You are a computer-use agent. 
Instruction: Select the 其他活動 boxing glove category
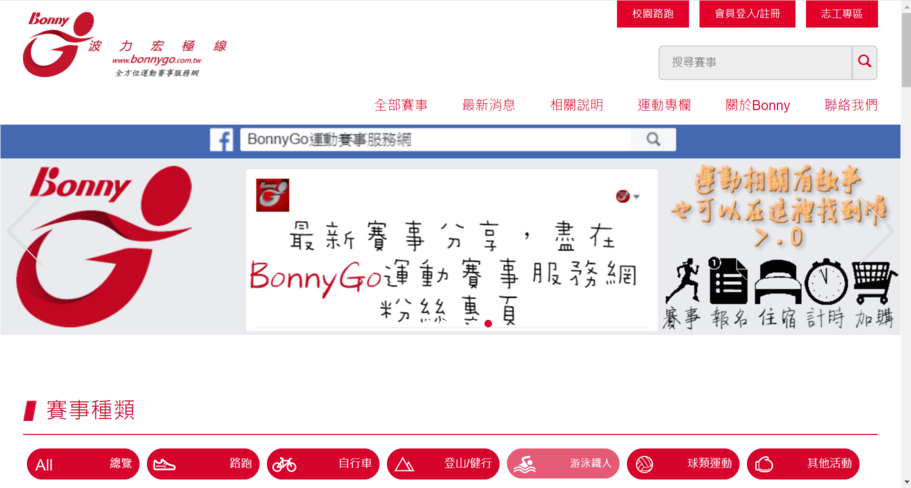point(803,464)
